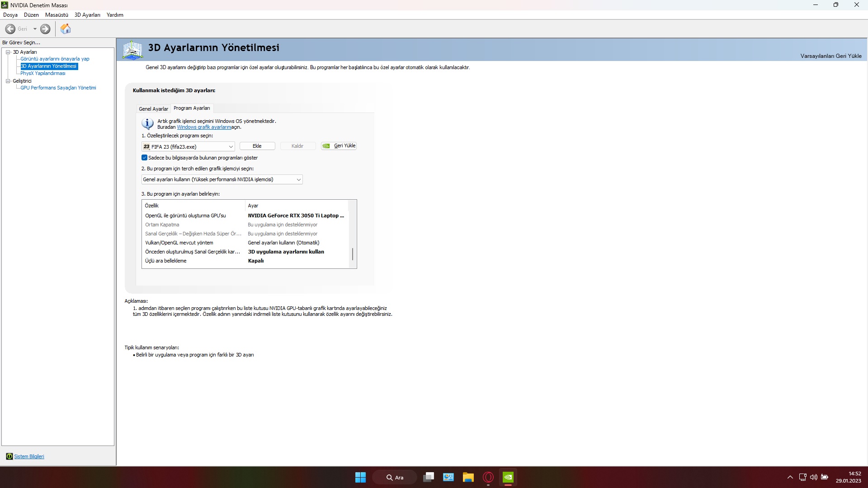Image resolution: width=868 pixels, height=488 pixels.
Task: Click the Forward arrow icon in toolbar
Action: click(45, 29)
